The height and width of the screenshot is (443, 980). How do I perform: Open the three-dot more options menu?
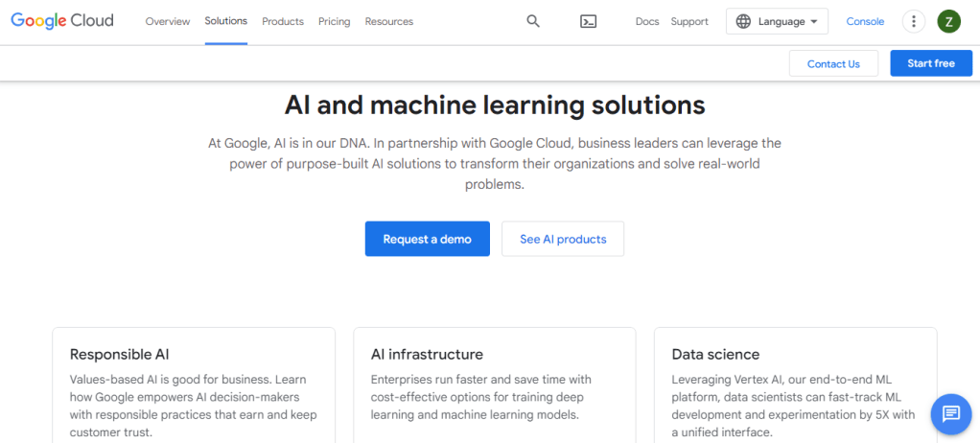(914, 21)
